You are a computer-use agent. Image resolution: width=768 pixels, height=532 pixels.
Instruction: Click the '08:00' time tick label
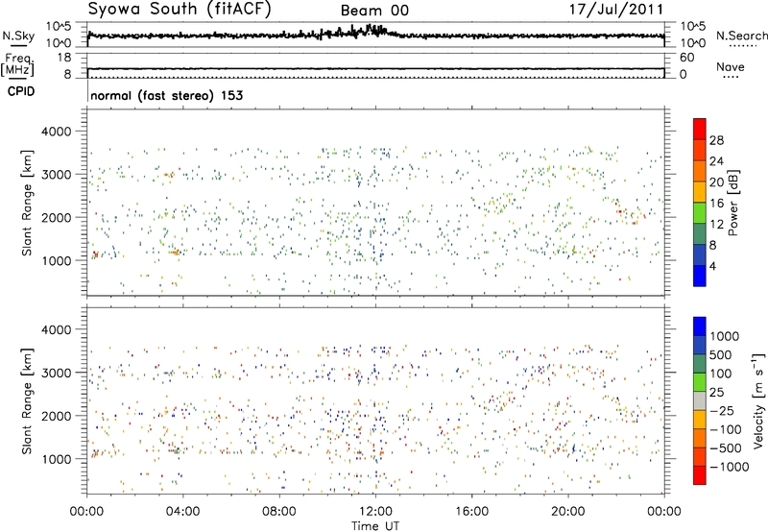pyautogui.click(x=279, y=512)
